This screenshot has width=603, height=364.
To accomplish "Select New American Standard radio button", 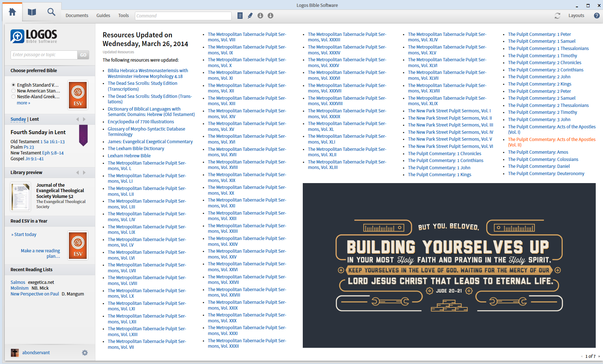I will click(x=13, y=91).
